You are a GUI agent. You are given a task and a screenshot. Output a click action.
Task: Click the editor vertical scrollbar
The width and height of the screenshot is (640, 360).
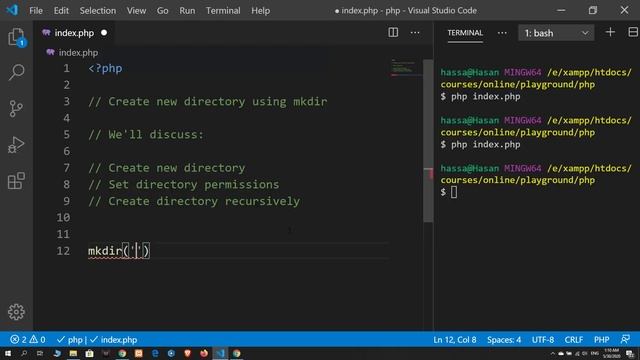428,141
